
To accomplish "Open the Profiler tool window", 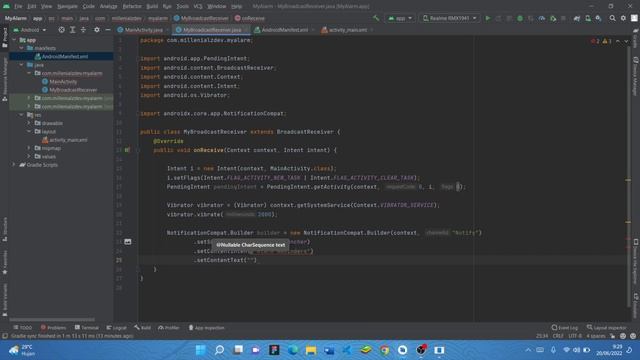I will click(x=169, y=328).
